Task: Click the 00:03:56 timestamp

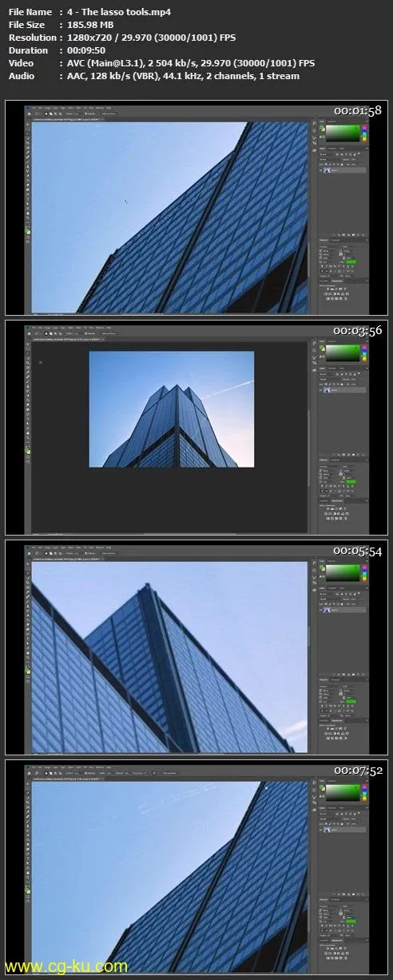Action: click(x=357, y=331)
